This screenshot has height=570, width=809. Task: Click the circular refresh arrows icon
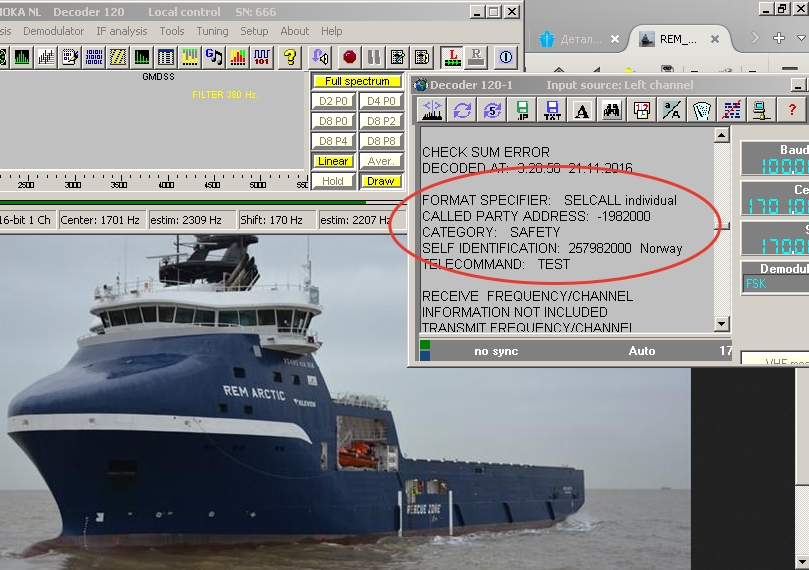click(462, 110)
